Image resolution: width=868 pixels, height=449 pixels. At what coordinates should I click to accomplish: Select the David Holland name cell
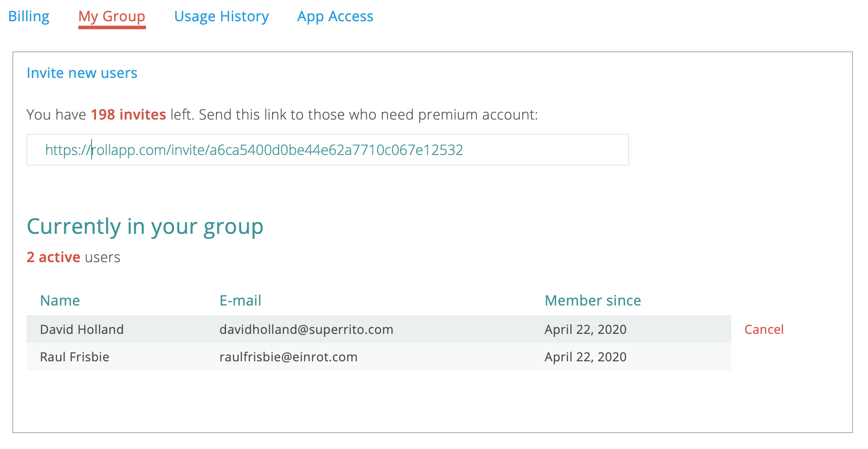pyautogui.click(x=82, y=329)
